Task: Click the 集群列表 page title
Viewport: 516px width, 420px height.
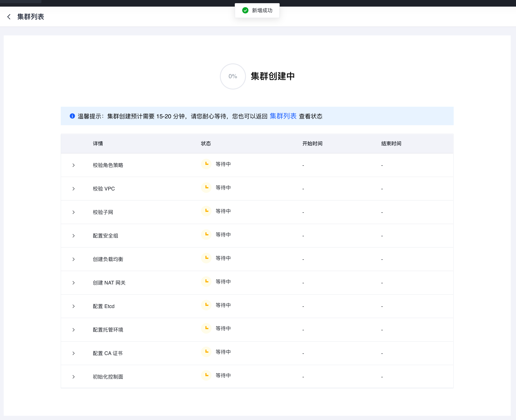Action: [x=31, y=17]
